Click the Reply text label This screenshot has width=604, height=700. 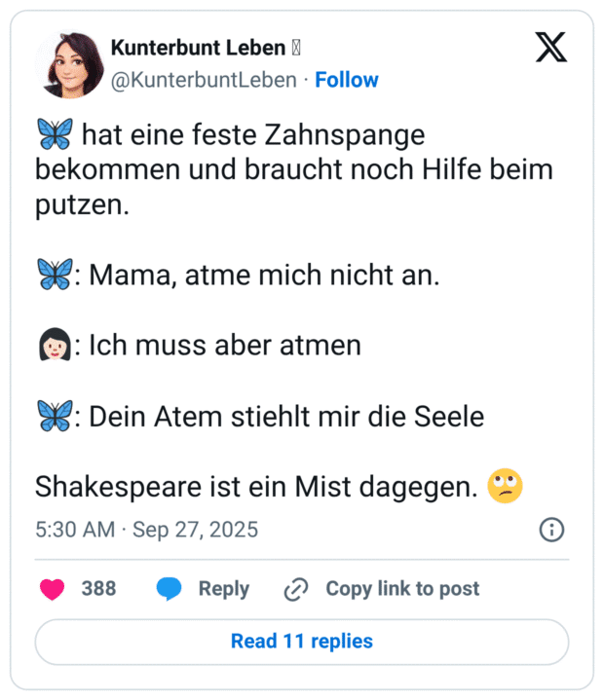coord(223,588)
